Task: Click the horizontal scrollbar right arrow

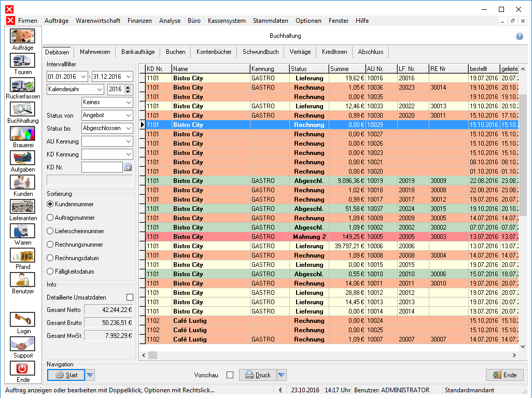Action: point(514,356)
